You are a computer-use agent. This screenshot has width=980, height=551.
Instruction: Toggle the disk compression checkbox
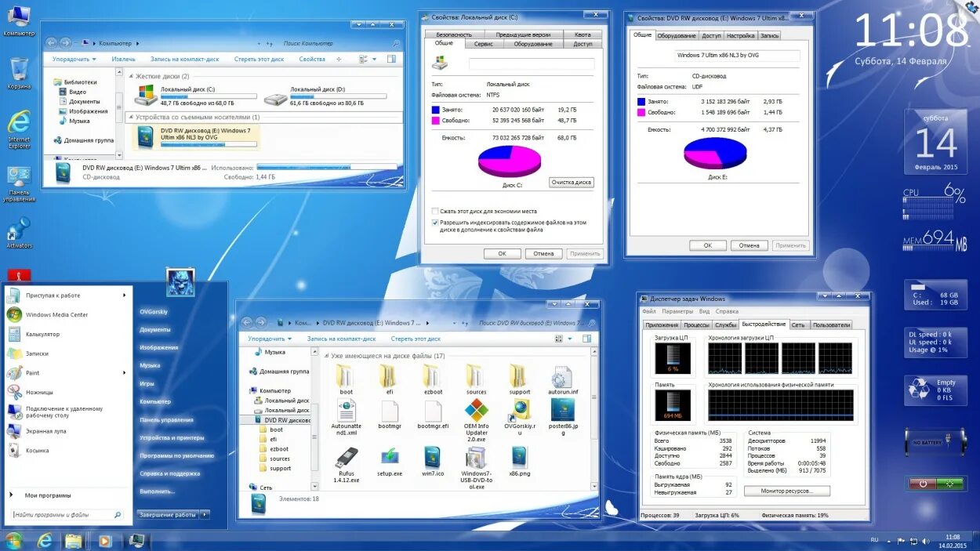coord(435,211)
